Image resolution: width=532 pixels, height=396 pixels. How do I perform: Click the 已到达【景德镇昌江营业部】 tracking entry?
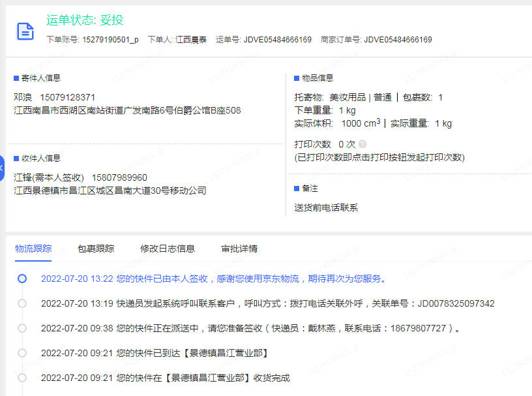(x=155, y=353)
